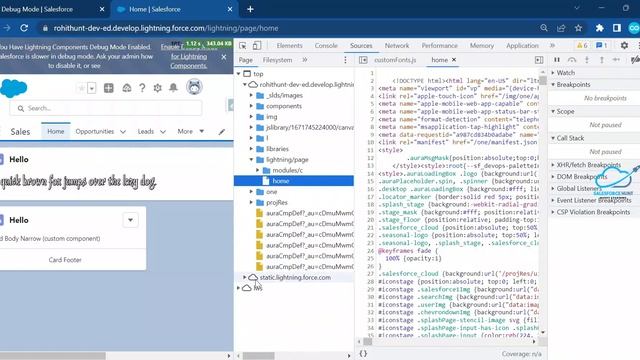This screenshot has width=640, height=360.
Task: Open the user profile avatar
Action: [194, 87]
